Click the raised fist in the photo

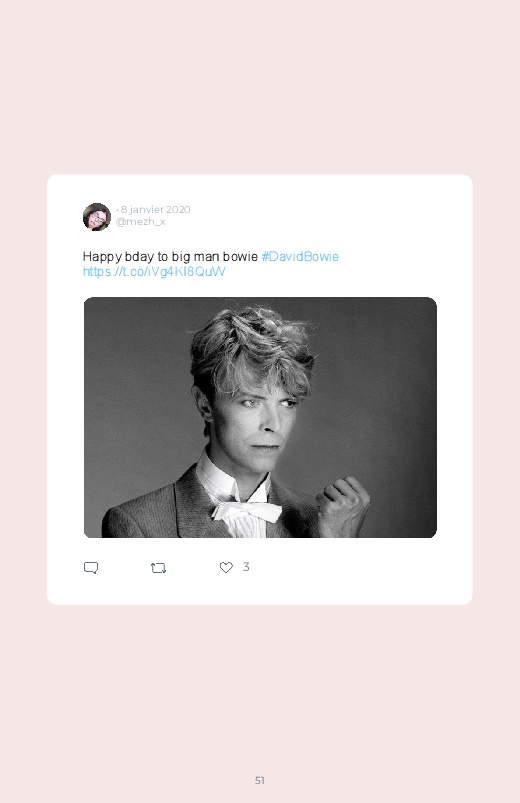pos(343,504)
